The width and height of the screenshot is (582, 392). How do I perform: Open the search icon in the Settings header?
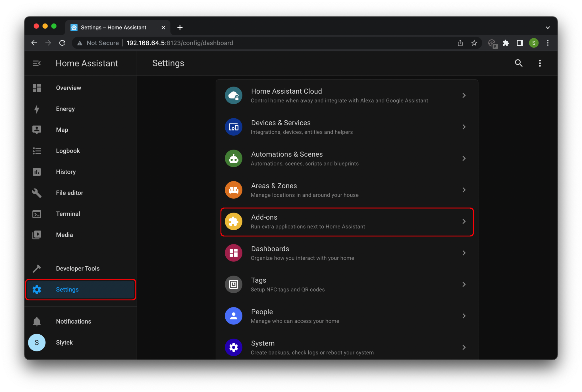[519, 63]
